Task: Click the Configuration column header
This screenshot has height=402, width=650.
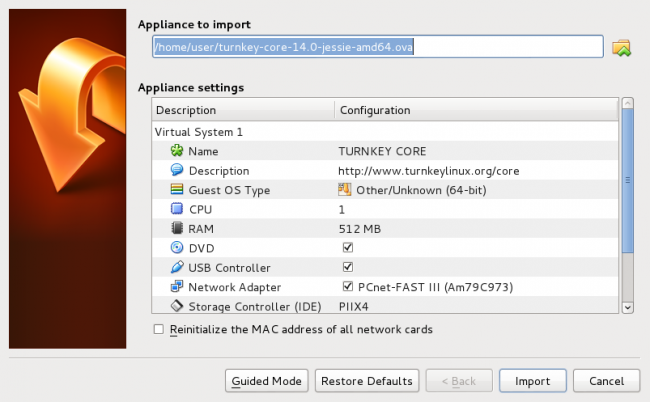Action: point(475,110)
